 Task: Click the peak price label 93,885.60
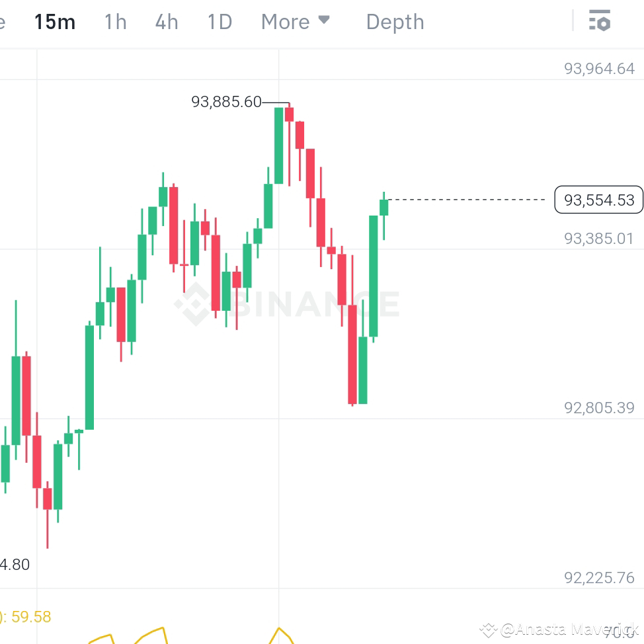coord(226,102)
